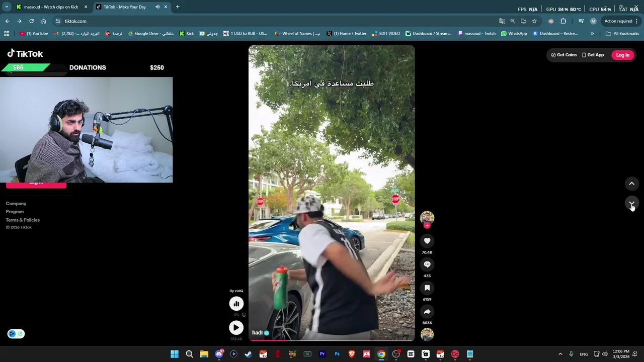Click the Log in button
Screen dimensions: 644x362
tap(622, 55)
